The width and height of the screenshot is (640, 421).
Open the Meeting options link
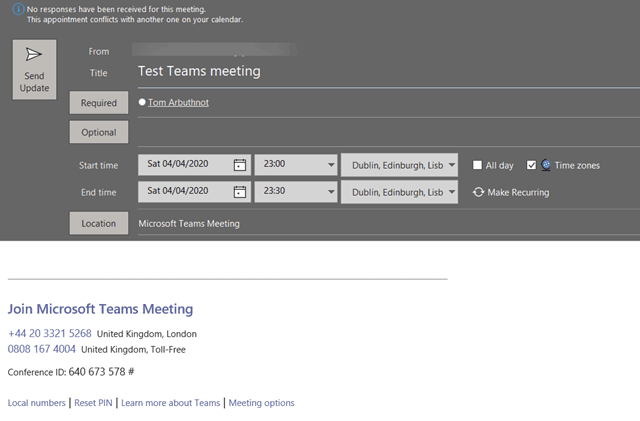[x=261, y=403]
